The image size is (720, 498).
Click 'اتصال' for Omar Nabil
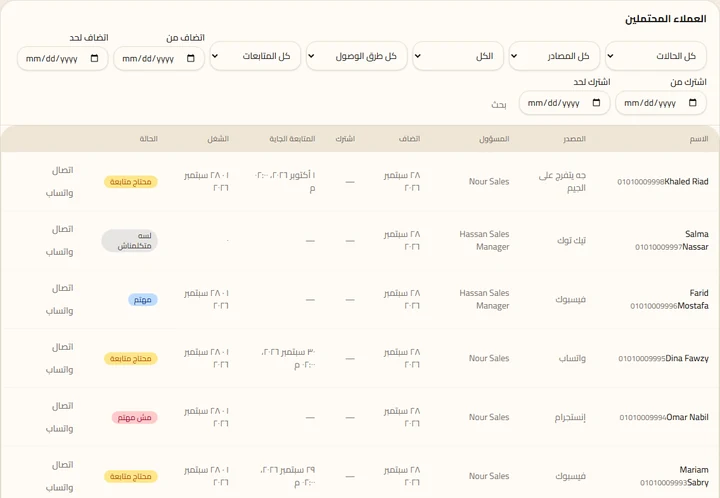[x=62, y=406]
